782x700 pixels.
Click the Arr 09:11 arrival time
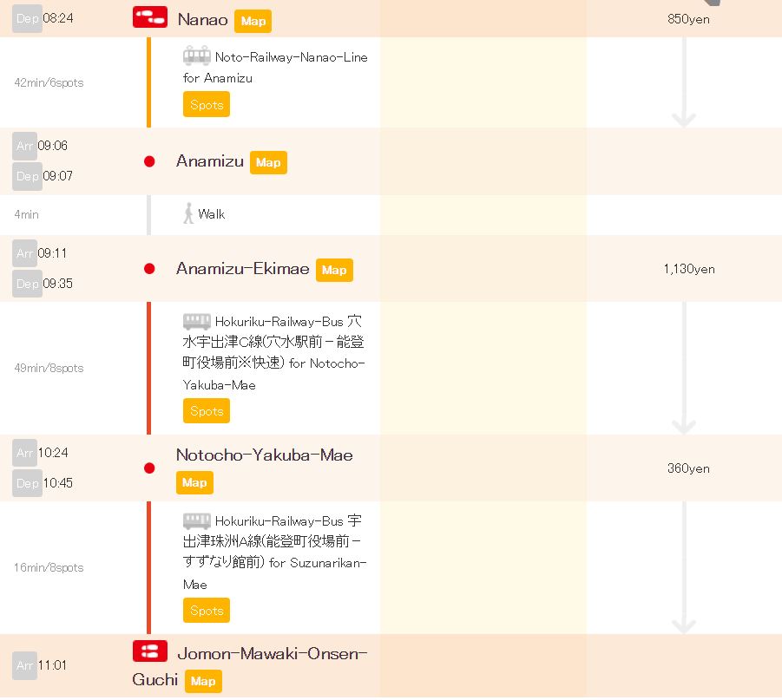pyautogui.click(x=40, y=253)
